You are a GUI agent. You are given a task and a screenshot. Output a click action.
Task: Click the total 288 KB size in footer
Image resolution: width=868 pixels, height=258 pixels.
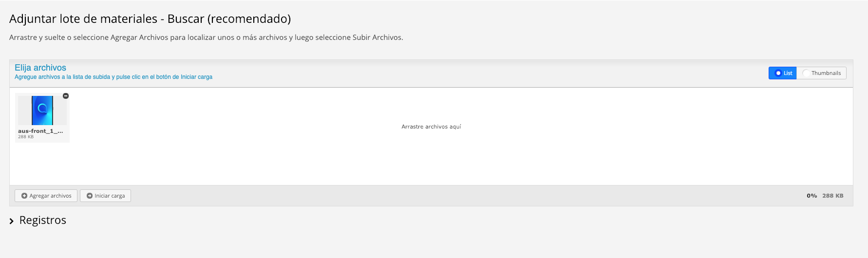[833, 196]
